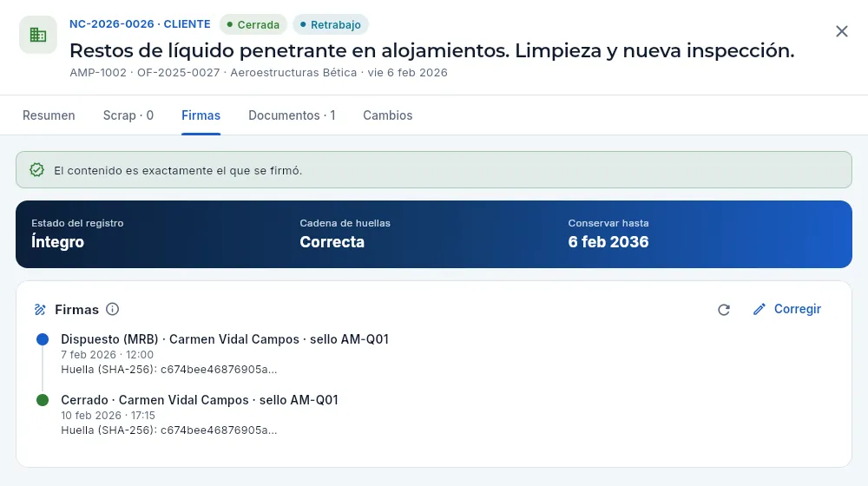Click NC-2026-0026 · CLIENTE reference
Viewport: 868px width, 486px height.
point(140,23)
